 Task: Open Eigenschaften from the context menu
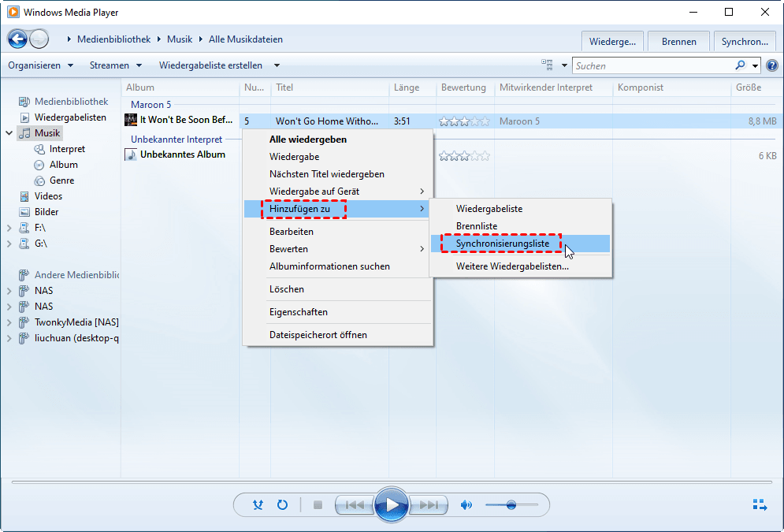tap(338, 312)
